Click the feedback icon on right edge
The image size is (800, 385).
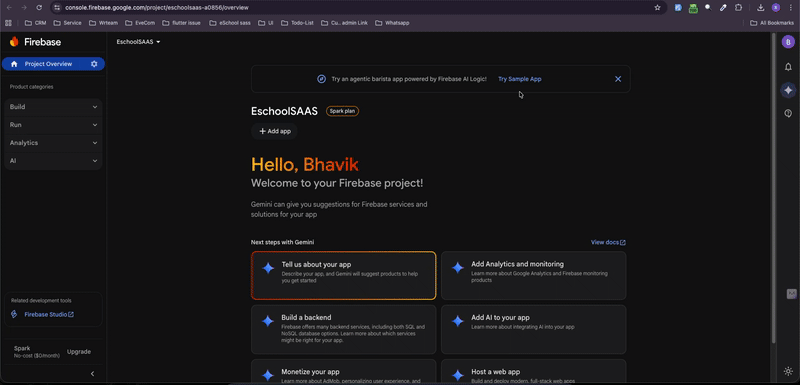[x=791, y=294]
